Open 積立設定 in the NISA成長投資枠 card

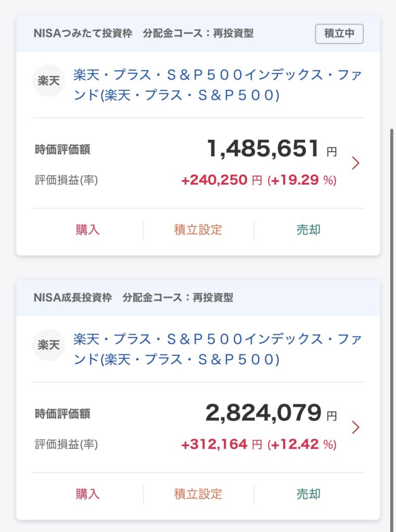198,494
